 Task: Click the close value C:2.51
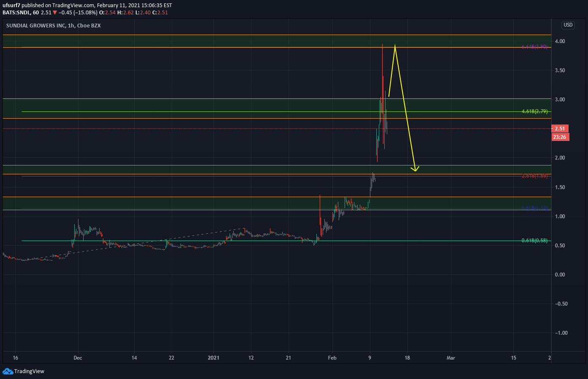click(160, 13)
